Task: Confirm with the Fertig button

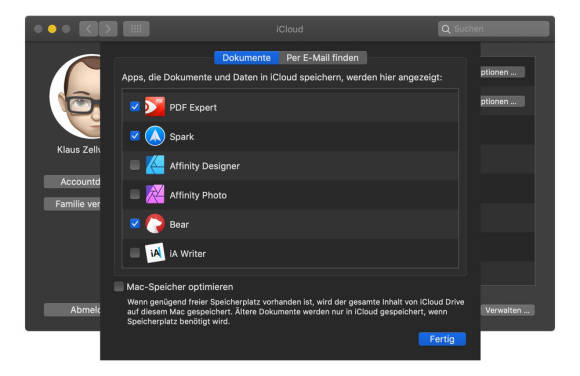Action: pyautogui.click(x=442, y=339)
